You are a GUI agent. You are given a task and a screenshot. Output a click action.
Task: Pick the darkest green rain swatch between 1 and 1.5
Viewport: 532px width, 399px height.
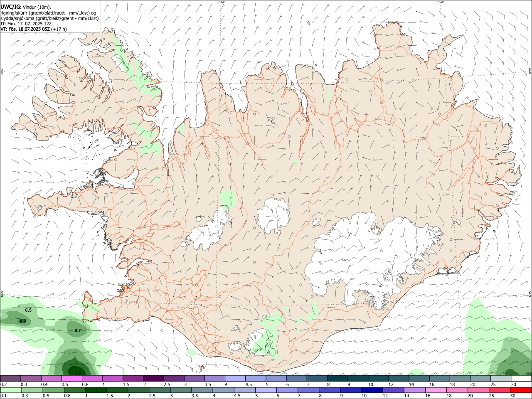[x=96, y=390]
